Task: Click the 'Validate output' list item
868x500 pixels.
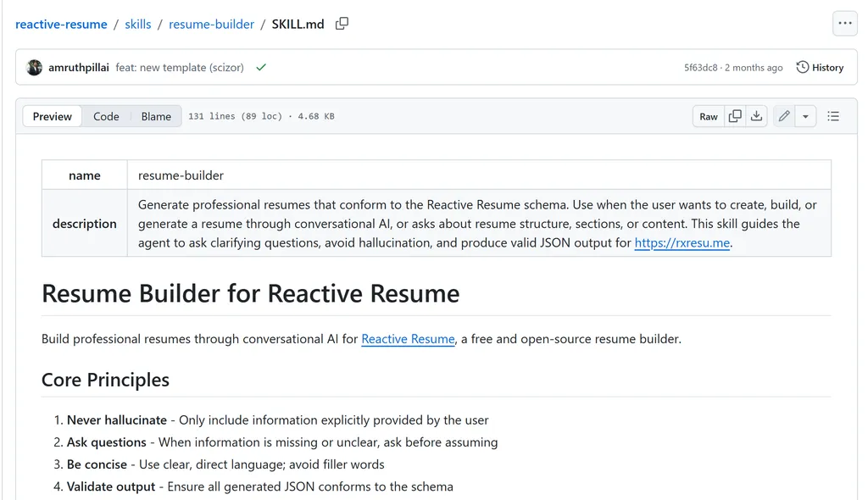Action: pyautogui.click(x=260, y=486)
